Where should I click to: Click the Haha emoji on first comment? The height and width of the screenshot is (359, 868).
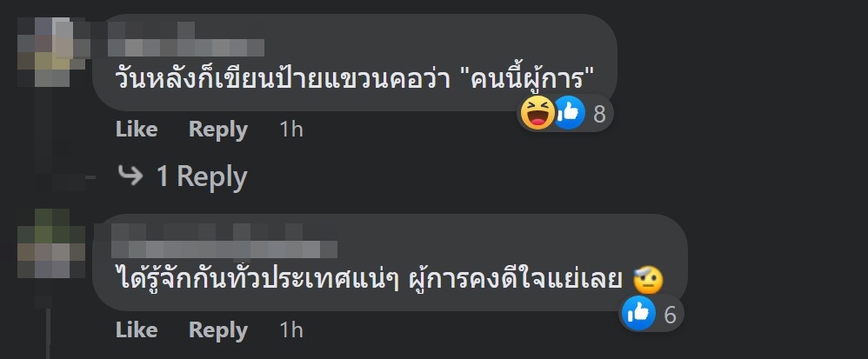tap(537, 113)
